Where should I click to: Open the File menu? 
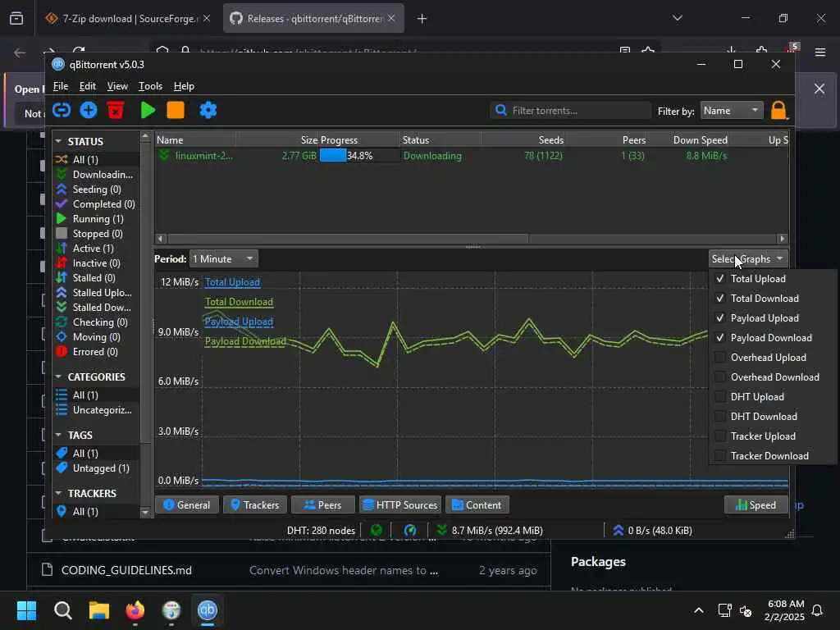[61, 86]
